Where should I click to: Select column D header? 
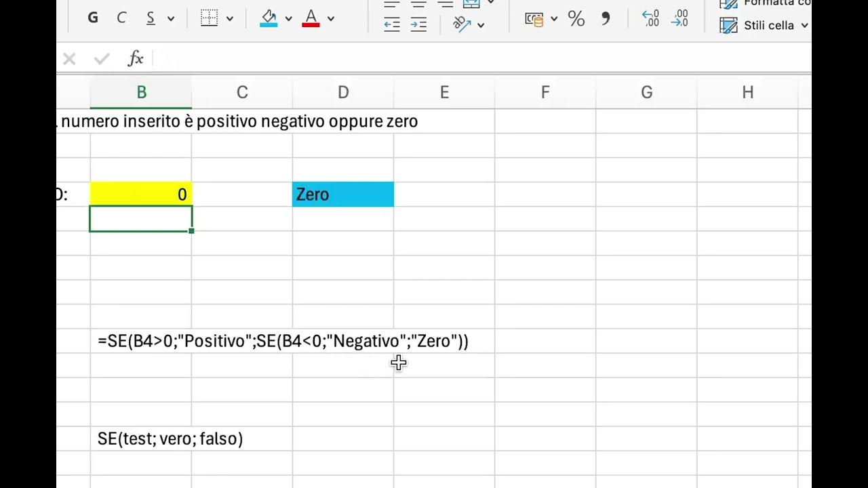(343, 92)
